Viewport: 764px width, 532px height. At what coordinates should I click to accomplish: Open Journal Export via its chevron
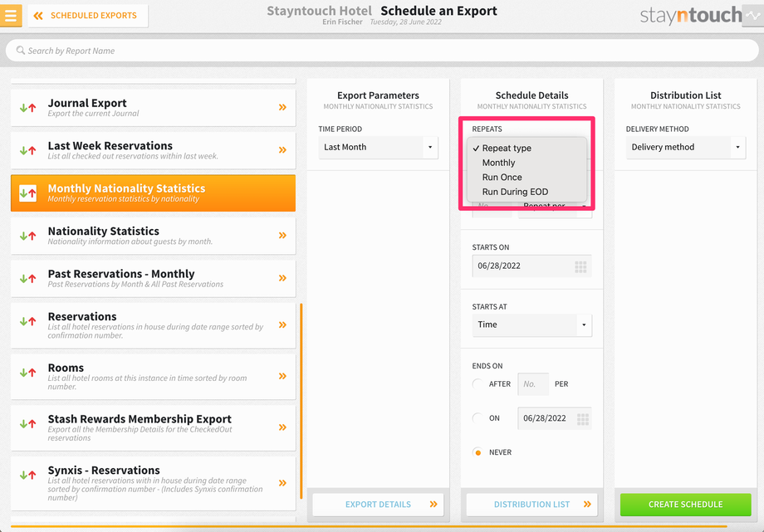pos(282,107)
